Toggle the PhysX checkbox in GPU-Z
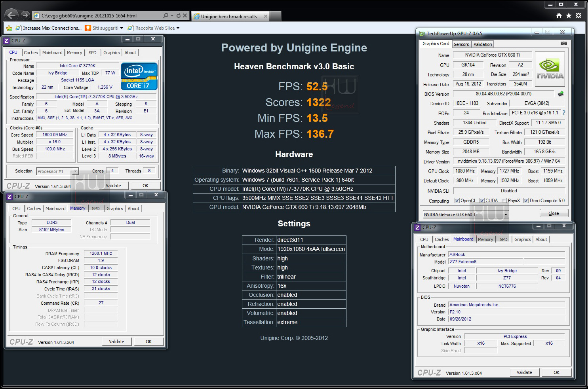 click(x=504, y=201)
